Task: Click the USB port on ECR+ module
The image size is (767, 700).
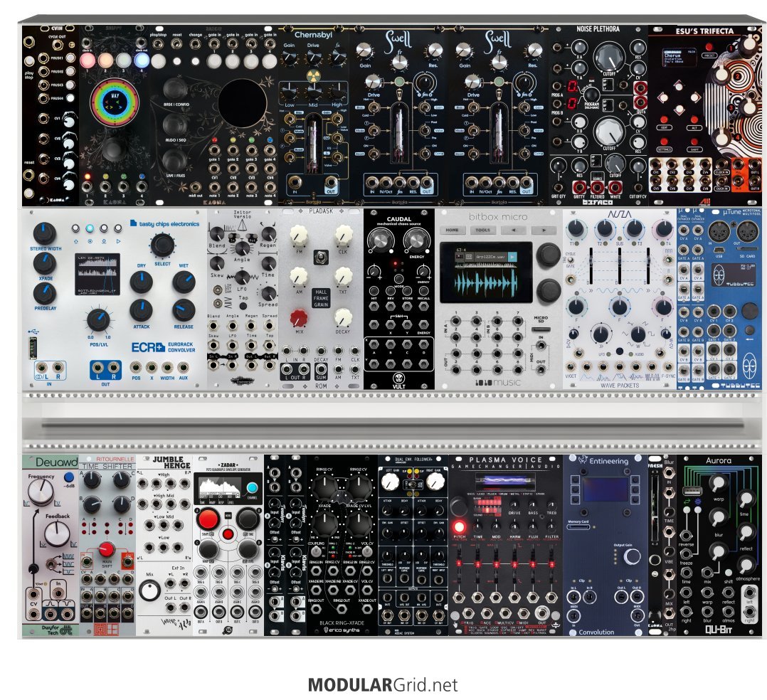Action: tap(33, 348)
